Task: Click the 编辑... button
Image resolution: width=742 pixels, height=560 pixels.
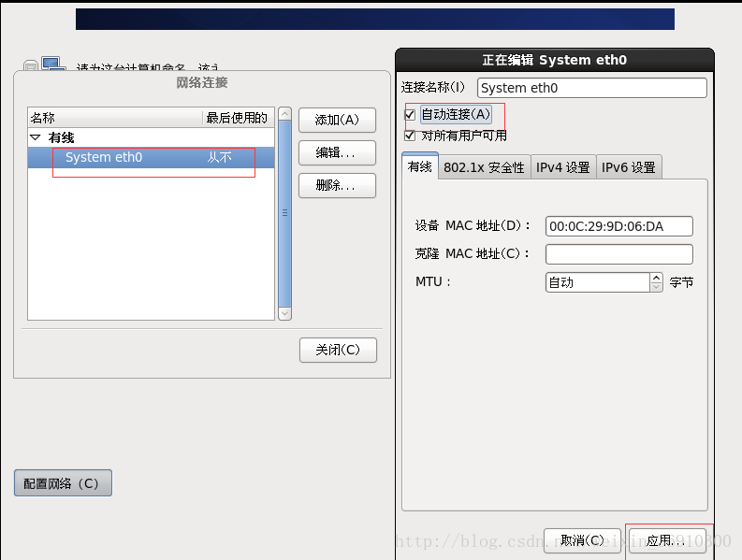Action: [x=337, y=152]
